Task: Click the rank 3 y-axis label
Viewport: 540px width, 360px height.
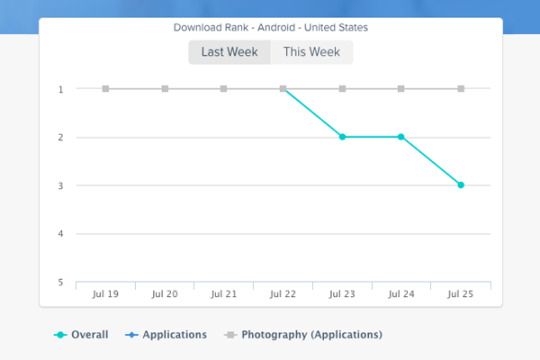Action: (x=61, y=186)
